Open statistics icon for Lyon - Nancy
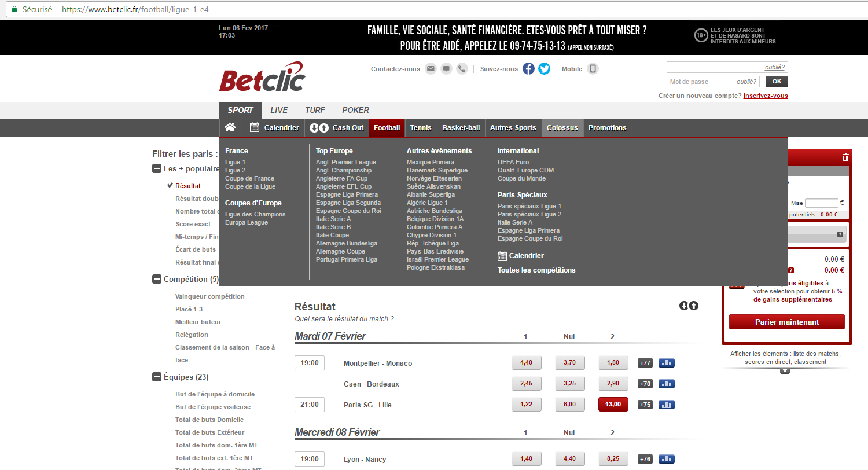 pyautogui.click(x=667, y=459)
